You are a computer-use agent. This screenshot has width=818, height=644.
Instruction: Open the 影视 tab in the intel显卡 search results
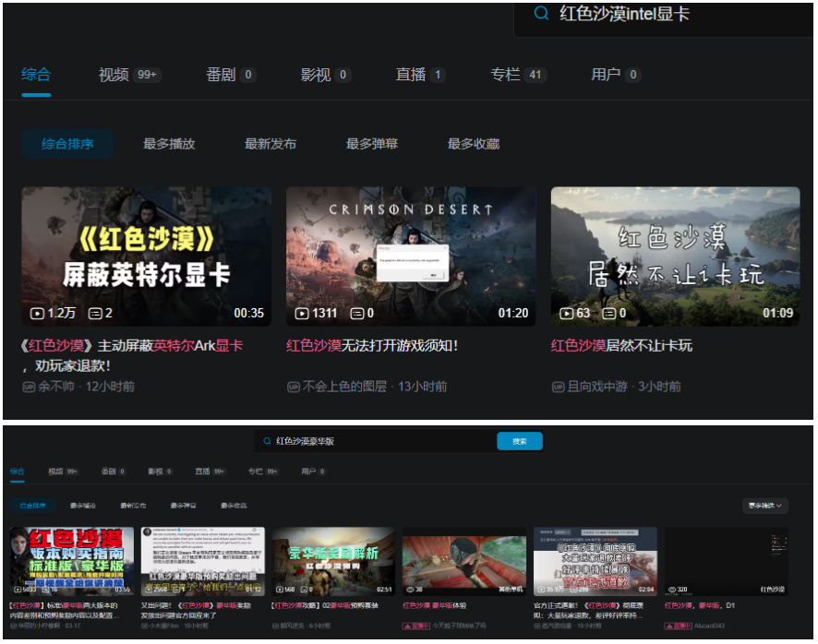click(x=325, y=75)
